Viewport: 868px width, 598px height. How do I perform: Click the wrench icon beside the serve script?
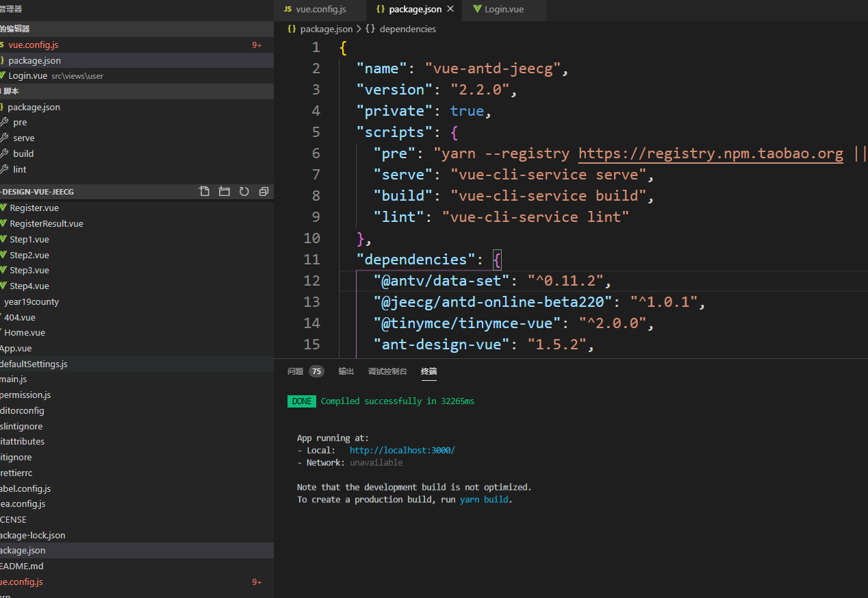click(x=4, y=138)
